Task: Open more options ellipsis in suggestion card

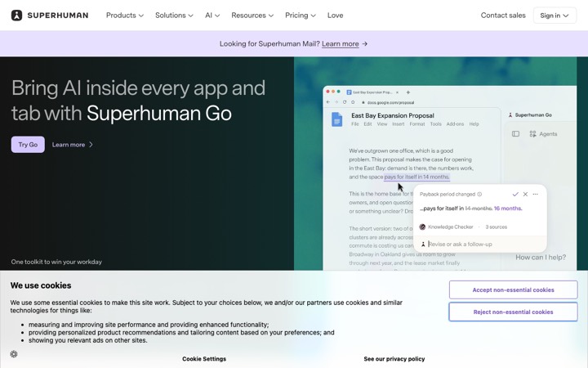Action: point(536,194)
